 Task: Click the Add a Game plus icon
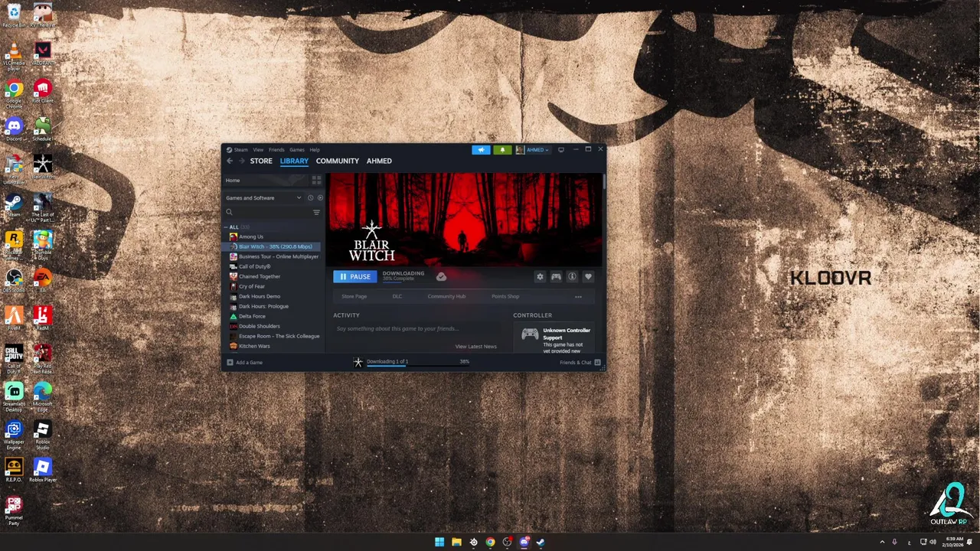click(230, 362)
